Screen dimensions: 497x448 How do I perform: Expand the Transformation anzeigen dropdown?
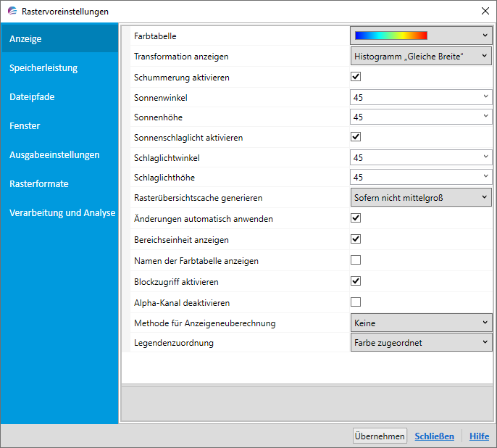tap(421, 56)
